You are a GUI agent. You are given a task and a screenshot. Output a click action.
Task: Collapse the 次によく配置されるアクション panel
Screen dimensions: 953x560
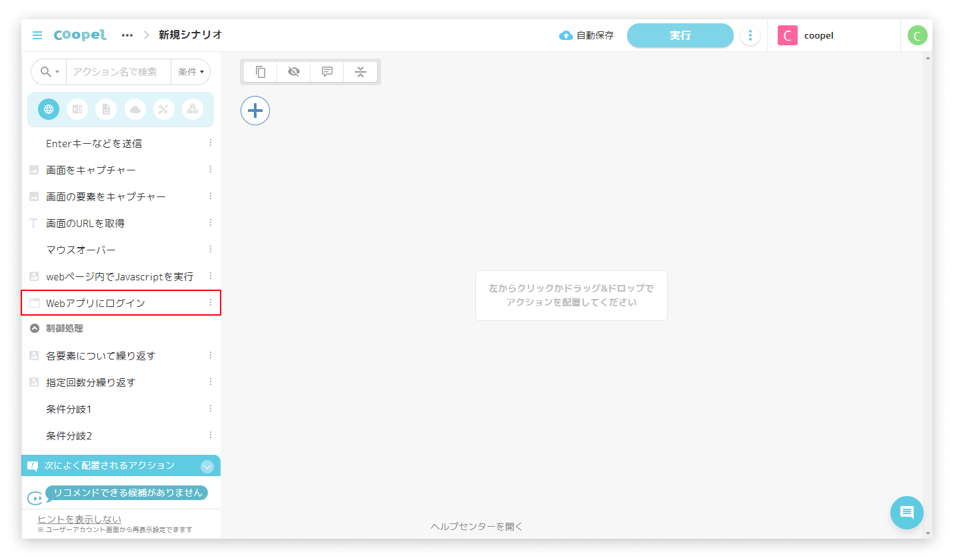tap(207, 466)
